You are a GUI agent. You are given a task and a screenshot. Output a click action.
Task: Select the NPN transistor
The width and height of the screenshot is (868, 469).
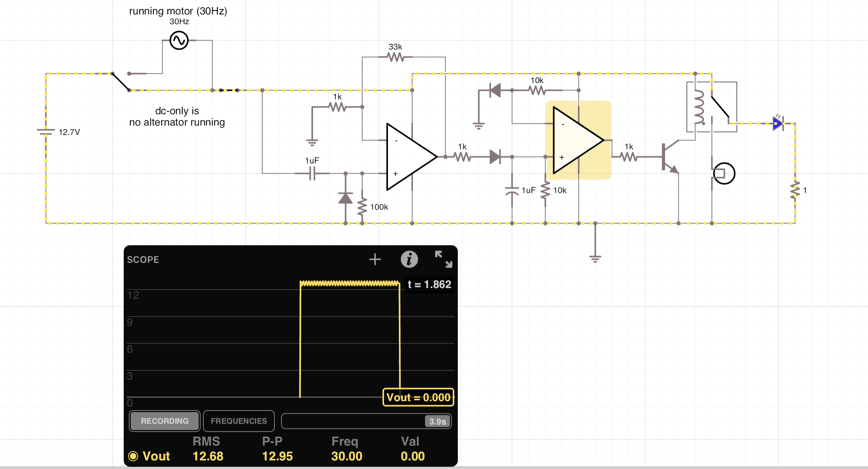coord(670,157)
